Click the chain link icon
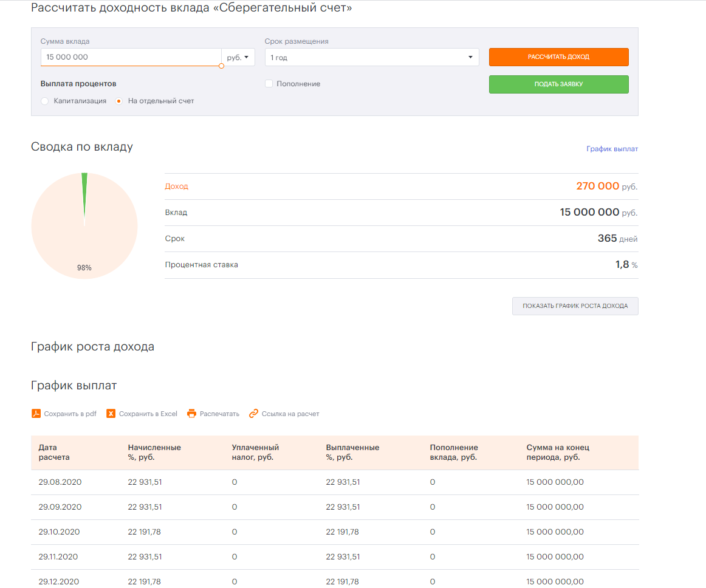Viewport: 706px width, 588px height. pyautogui.click(x=253, y=413)
